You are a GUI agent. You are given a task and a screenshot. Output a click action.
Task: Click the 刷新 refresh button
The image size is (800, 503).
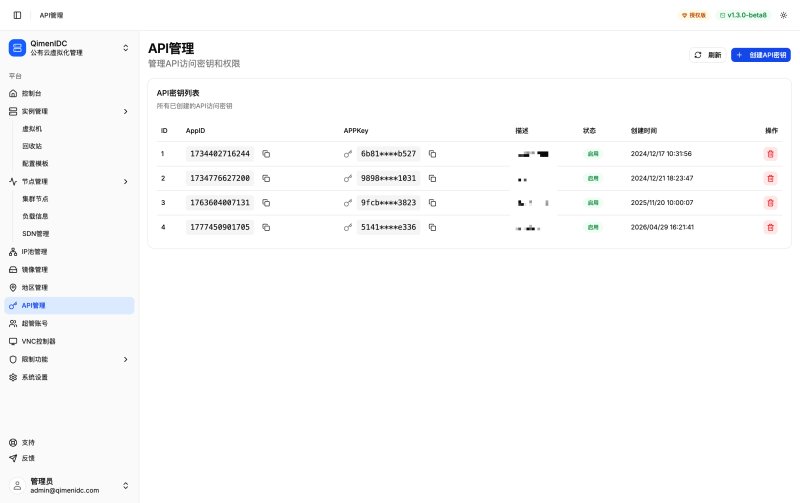[x=708, y=55]
